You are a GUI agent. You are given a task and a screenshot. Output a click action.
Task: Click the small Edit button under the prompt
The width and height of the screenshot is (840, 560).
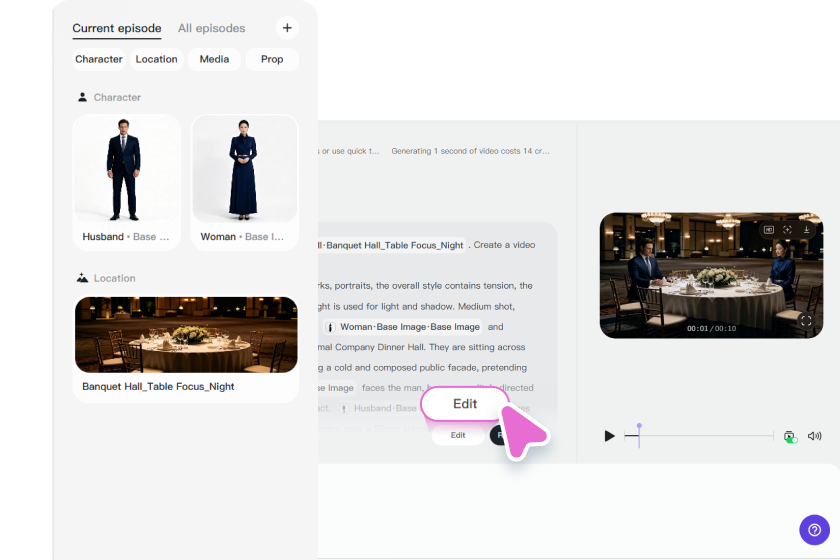tap(458, 435)
